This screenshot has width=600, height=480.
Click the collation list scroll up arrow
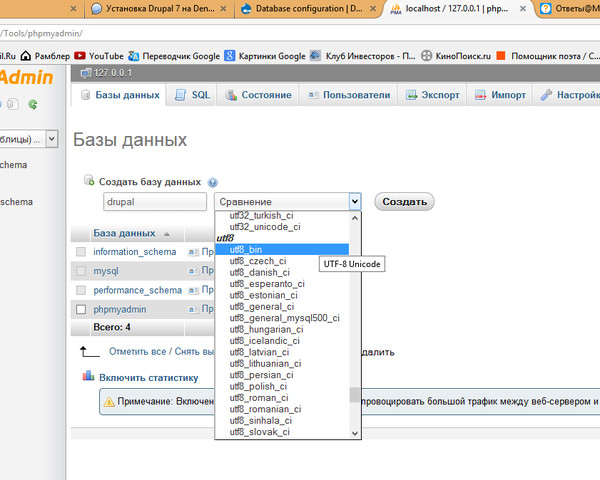coord(355,218)
